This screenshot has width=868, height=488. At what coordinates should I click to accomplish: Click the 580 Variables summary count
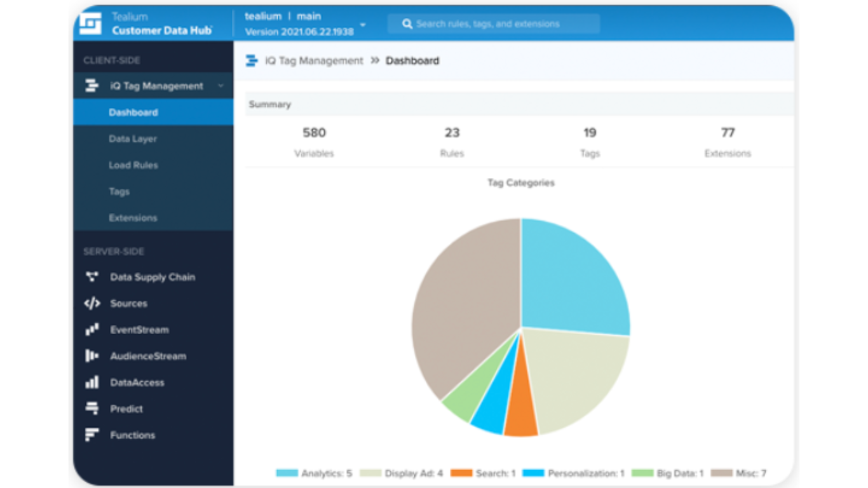(314, 133)
